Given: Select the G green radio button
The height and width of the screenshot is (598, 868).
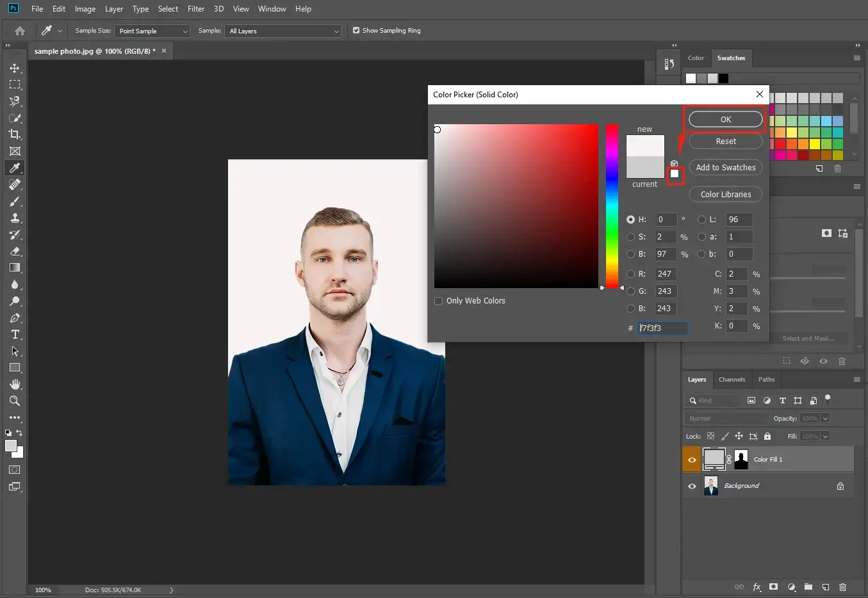Looking at the screenshot, I should point(630,291).
